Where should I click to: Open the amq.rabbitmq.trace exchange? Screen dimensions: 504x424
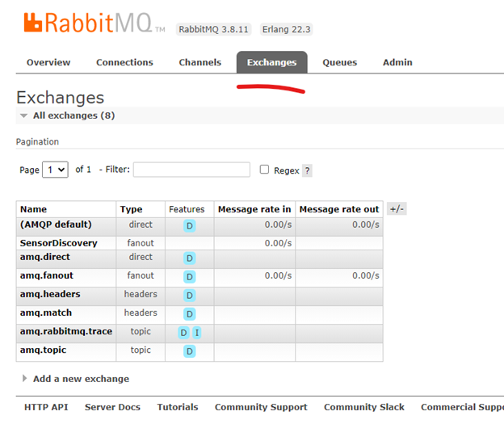click(66, 331)
